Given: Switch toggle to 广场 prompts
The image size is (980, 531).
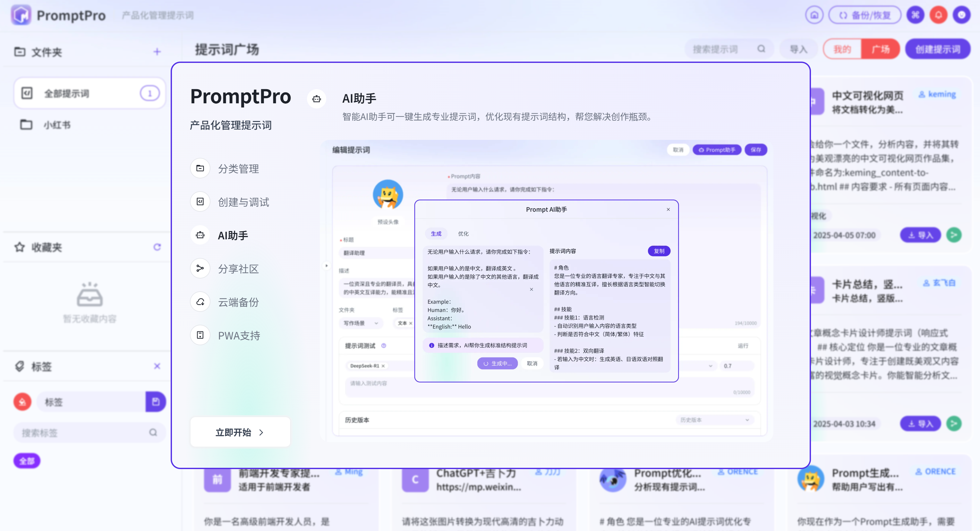Looking at the screenshot, I should tap(881, 49).
